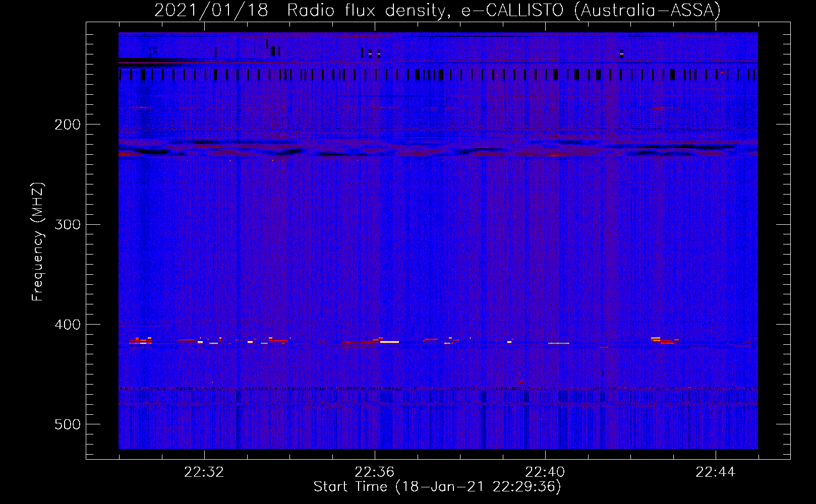Click the row of black dashes near 150 MHz
The image size is (816, 504).
click(438, 75)
